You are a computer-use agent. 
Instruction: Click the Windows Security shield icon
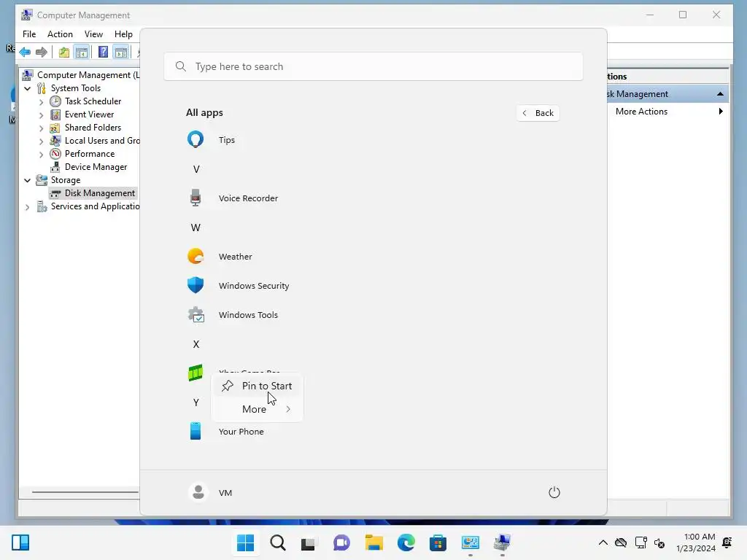coord(196,285)
